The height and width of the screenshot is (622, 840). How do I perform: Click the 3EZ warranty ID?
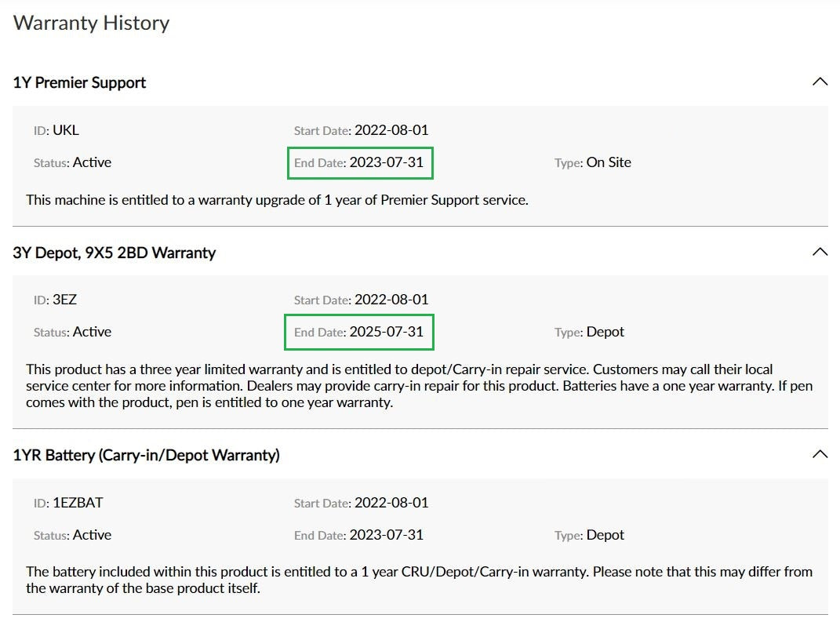tap(64, 300)
